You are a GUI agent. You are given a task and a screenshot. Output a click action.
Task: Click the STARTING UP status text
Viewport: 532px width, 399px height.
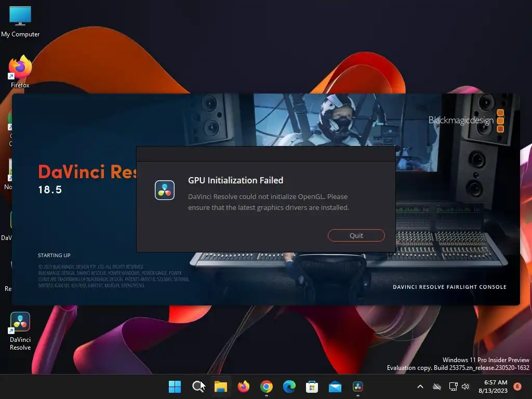pyautogui.click(x=54, y=255)
